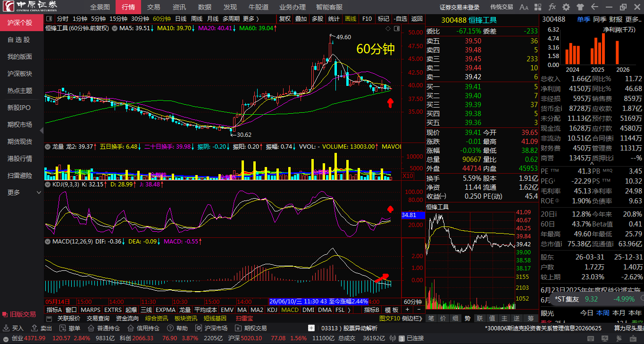This screenshot has height=344, width=644.
Task: Click the 传统交易 button
Action: tap(502, 7)
